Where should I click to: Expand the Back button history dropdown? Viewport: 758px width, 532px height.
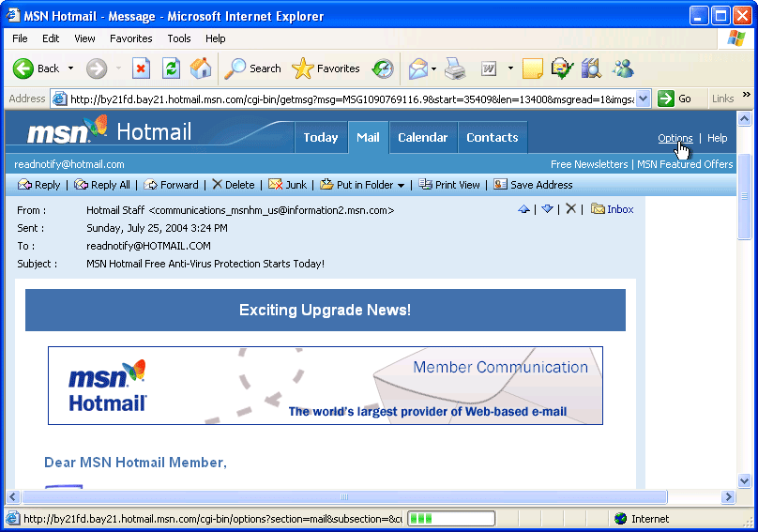coord(70,68)
